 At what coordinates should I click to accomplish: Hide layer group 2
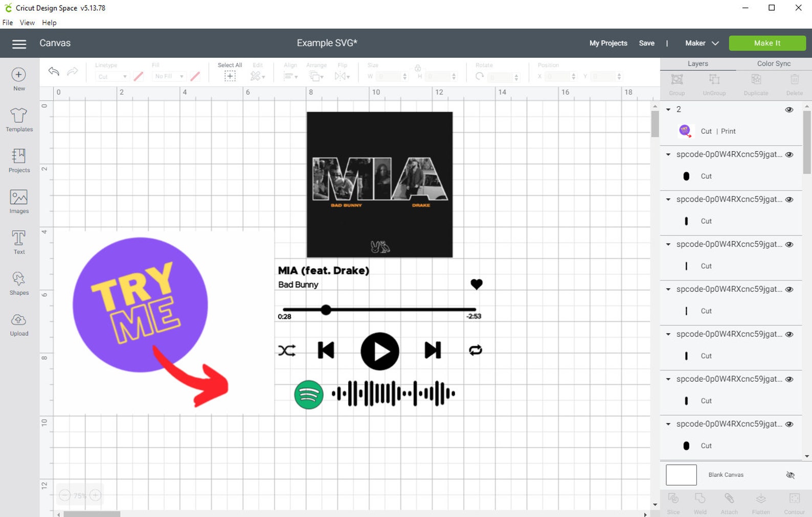pyautogui.click(x=789, y=110)
